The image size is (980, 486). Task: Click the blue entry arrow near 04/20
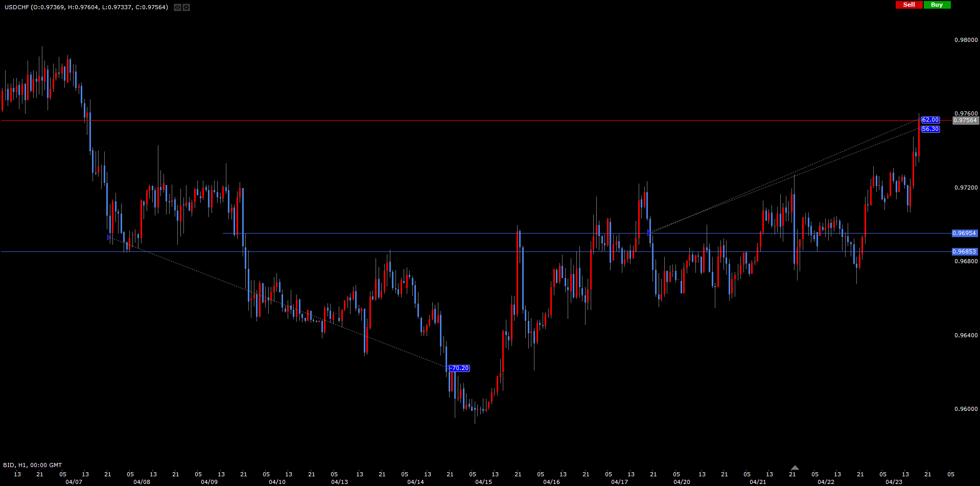[649, 233]
